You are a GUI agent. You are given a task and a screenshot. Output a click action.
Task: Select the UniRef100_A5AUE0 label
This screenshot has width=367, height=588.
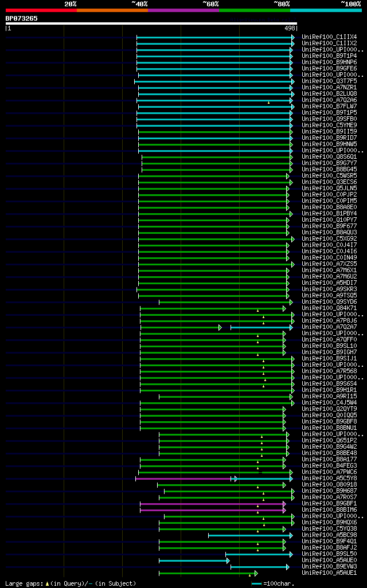pyautogui.click(x=330, y=560)
